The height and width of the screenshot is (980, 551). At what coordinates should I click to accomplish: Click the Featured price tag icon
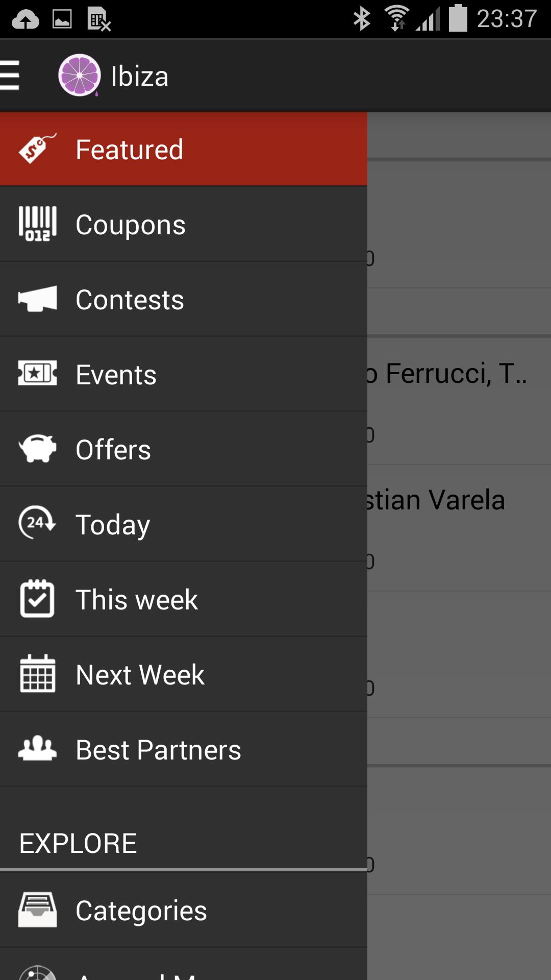pyautogui.click(x=37, y=149)
